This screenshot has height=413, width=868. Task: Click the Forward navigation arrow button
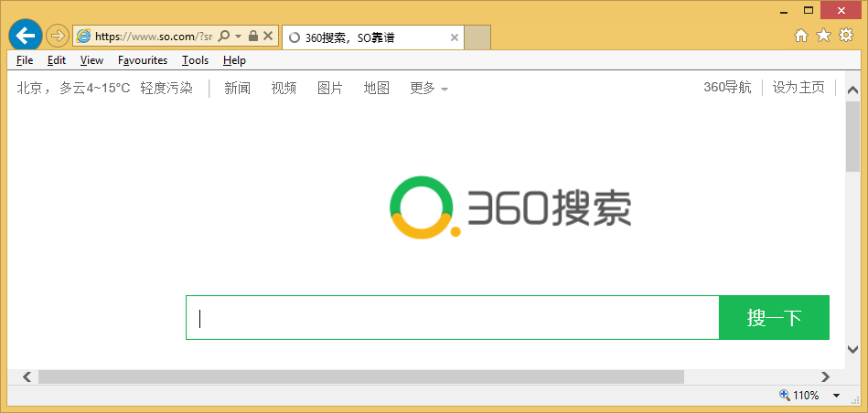(x=56, y=37)
